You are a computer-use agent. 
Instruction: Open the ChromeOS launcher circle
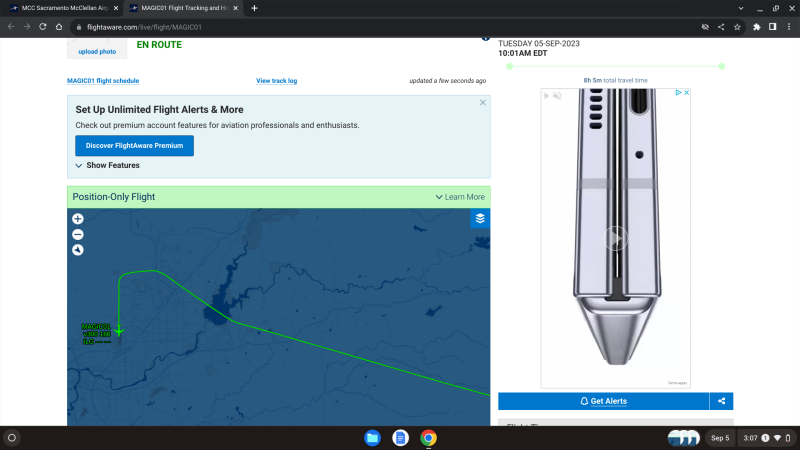tap(12, 438)
